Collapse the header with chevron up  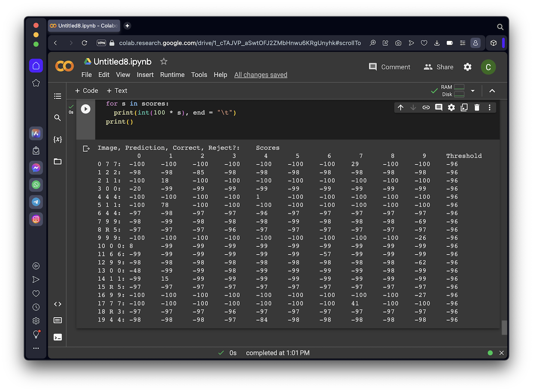pyautogui.click(x=492, y=91)
